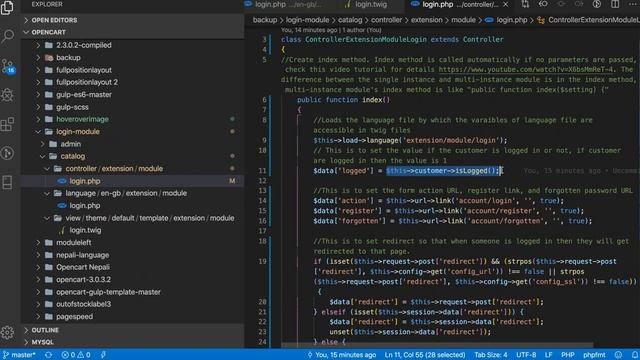Open the Search view in activity bar
The image size is (640, 360).
7,36
